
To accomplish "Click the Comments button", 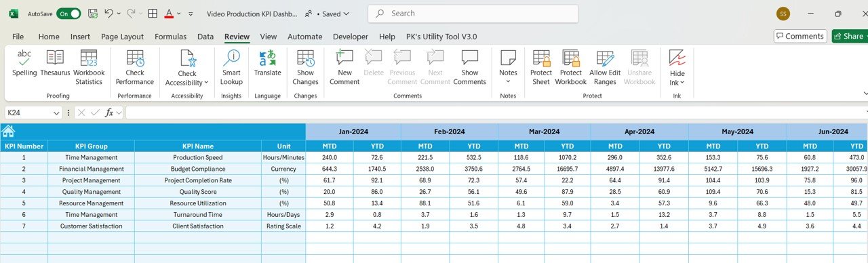I will point(800,36).
